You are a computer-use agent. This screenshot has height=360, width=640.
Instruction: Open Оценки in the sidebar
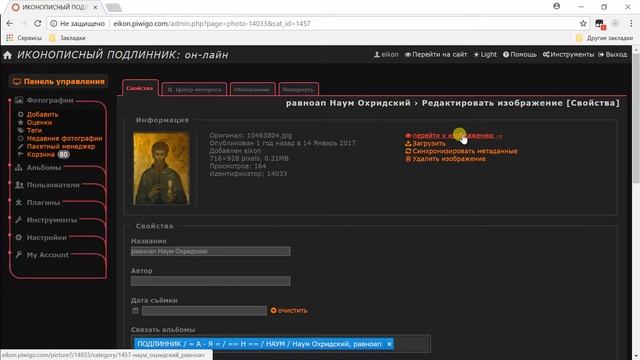(39, 122)
